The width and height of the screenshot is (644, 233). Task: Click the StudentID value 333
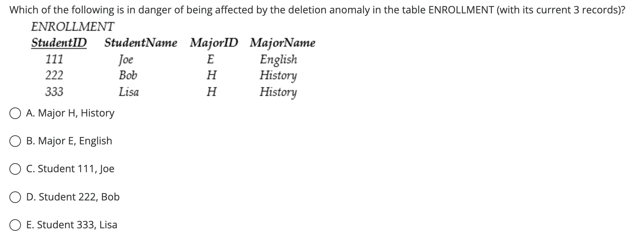tap(55, 92)
